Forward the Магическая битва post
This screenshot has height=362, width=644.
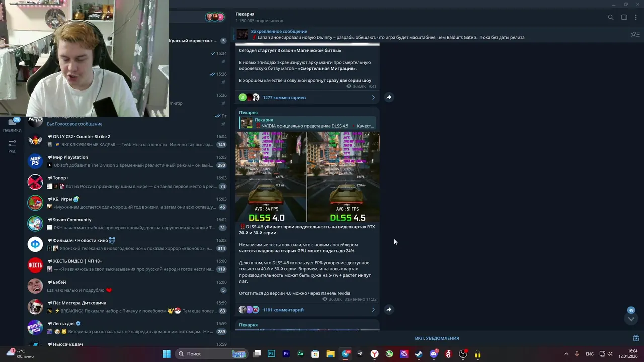pyautogui.click(x=389, y=97)
